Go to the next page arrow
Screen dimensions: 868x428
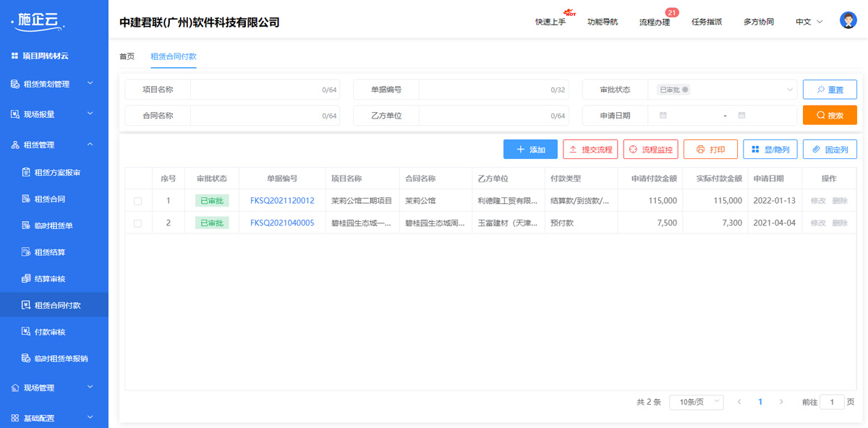click(x=781, y=402)
